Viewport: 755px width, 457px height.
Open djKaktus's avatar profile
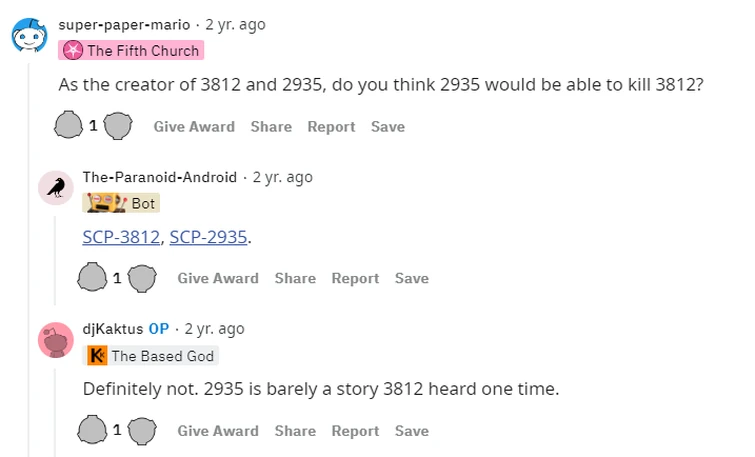[x=55, y=340]
